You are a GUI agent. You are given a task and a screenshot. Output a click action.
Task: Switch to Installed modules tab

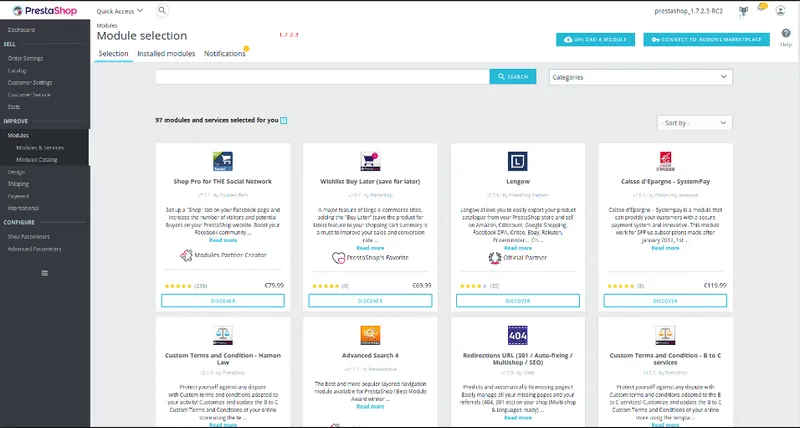pos(166,54)
